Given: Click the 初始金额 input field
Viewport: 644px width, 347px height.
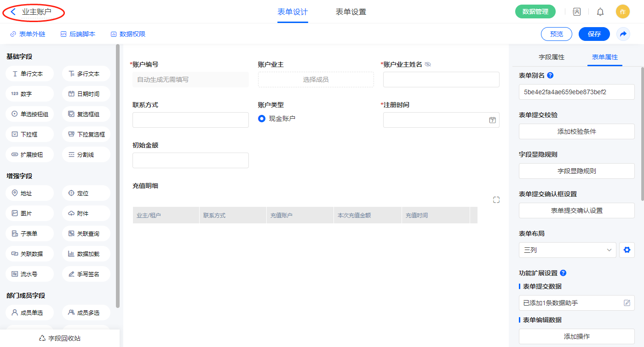Looking at the screenshot, I should [x=190, y=160].
